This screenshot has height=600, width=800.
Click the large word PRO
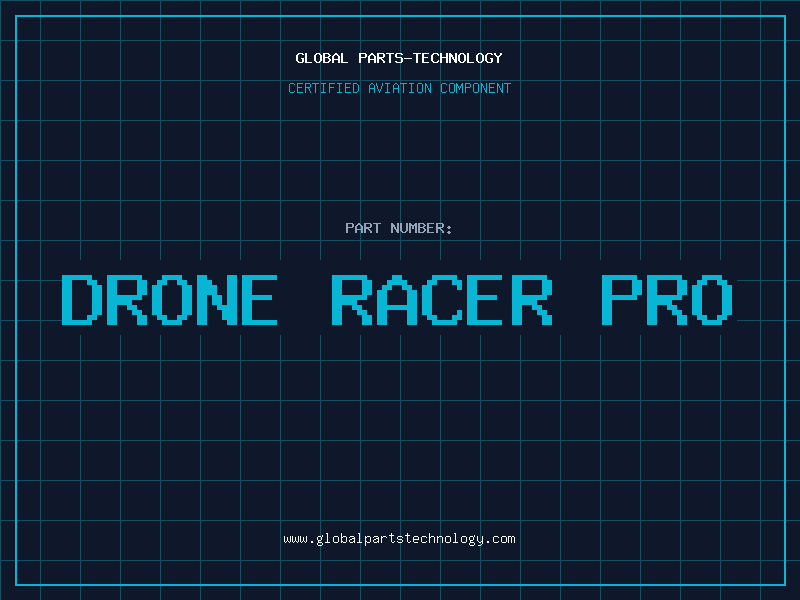tap(669, 299)
